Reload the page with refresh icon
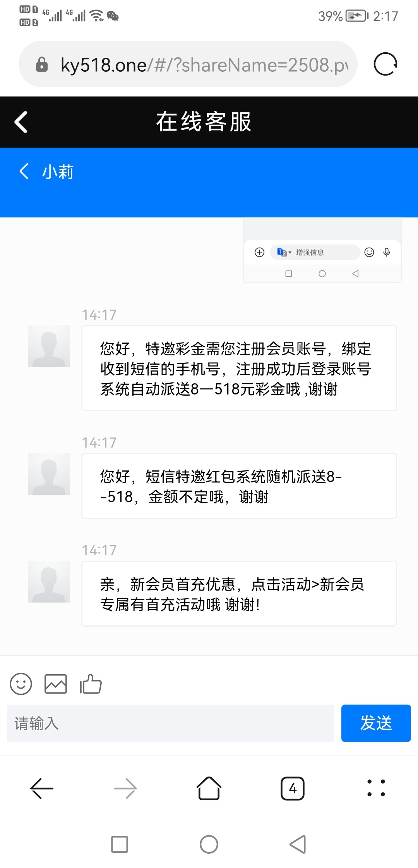Image resolution: width=418 pixels, height=868 pixels. point(385,64)
